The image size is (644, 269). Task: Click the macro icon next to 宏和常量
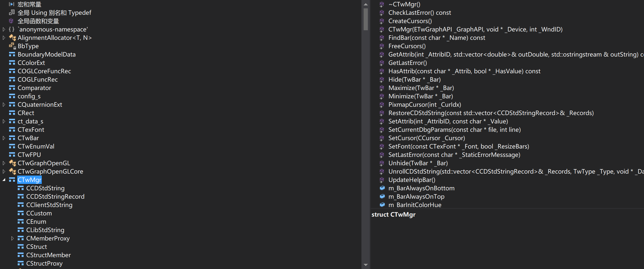tap(12, 4)
